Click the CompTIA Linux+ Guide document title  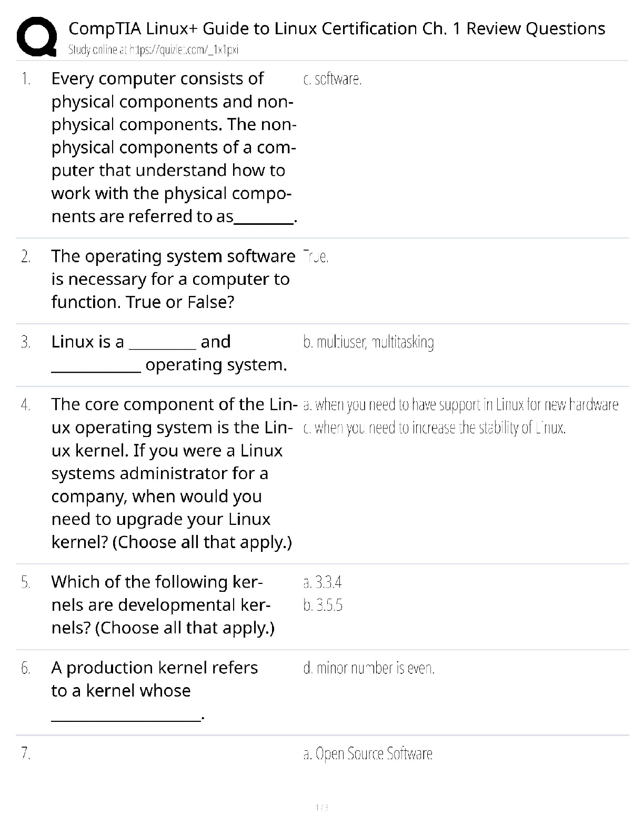[x=337, y=28]
